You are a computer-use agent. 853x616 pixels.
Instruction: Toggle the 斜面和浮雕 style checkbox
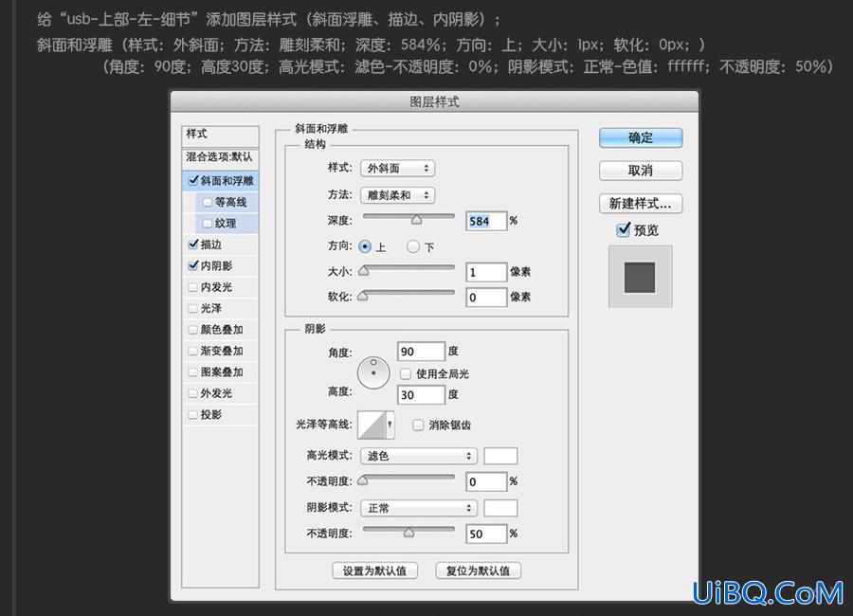click(x=193, y=180)
